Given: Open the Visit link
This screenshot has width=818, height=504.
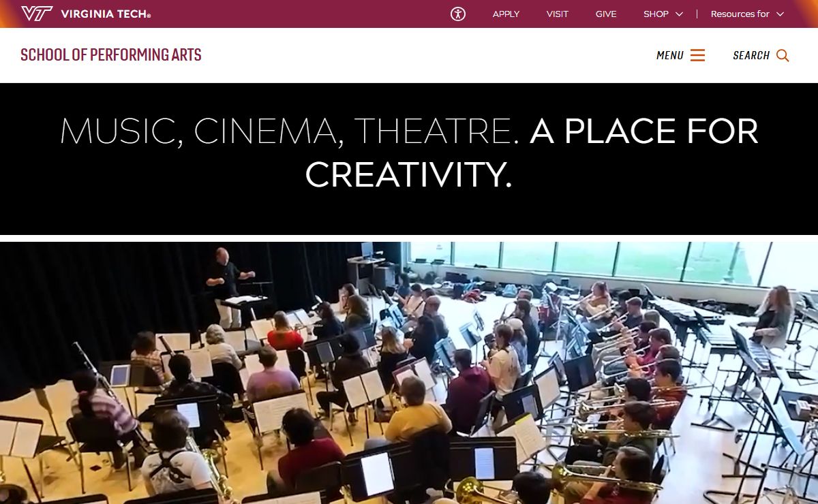Looking at the screenshot, I should pyautogui.click(x=557, y=14).
